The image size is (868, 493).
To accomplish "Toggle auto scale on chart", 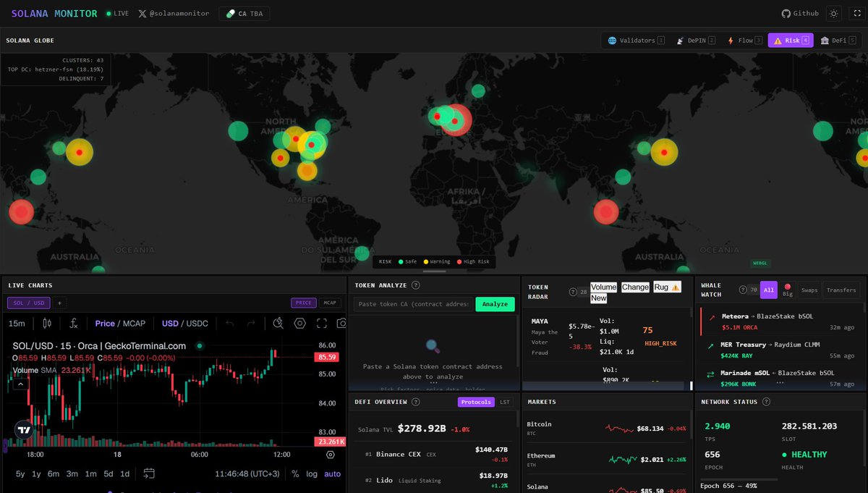I will (x=332, y=474).
